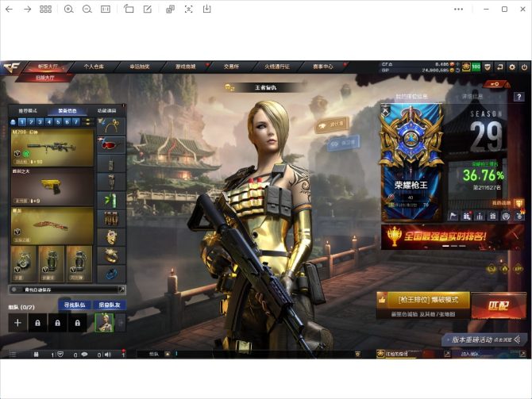Mute sound with the speaker icon

(x=107, y=355)
